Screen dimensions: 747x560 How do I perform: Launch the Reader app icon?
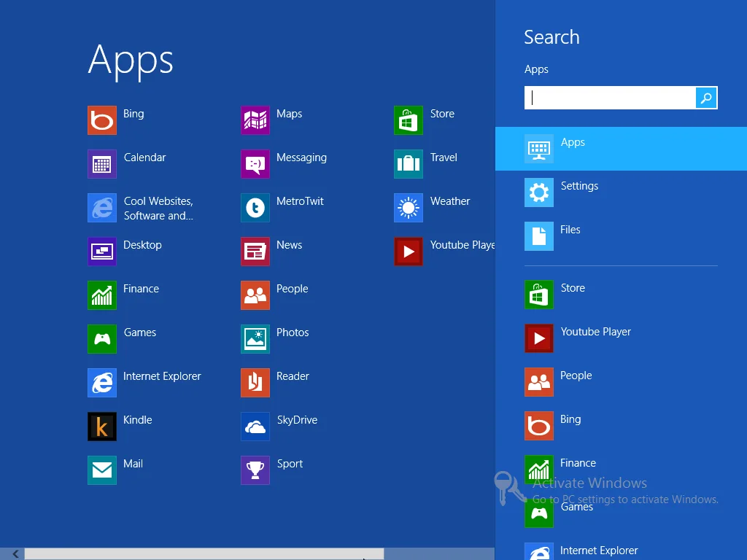tap(255, 383)
